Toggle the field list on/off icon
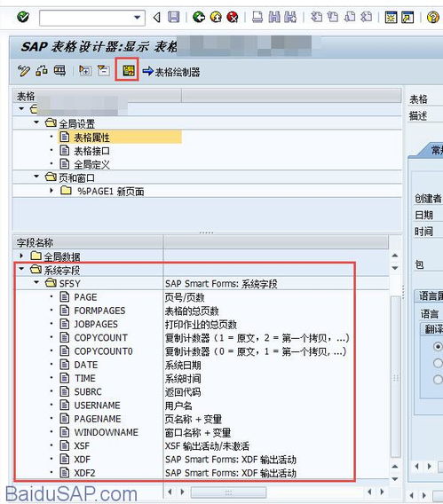Image resolution: width=443 pixels, height=504 pixels. [x=129, y=70]
